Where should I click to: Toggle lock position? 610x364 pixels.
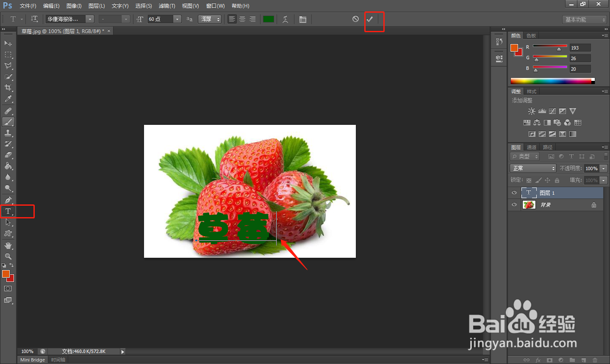point(548,180)
